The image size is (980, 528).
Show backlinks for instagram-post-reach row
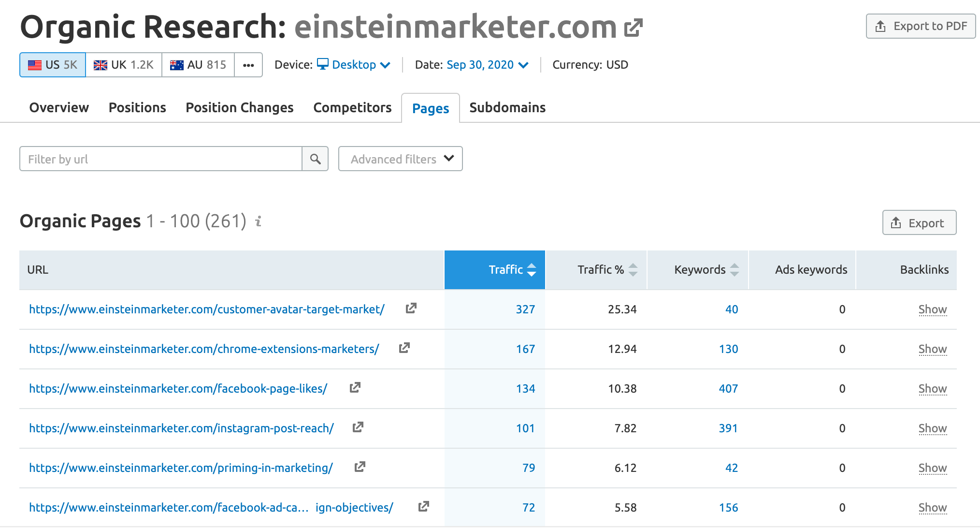[933, 428]
